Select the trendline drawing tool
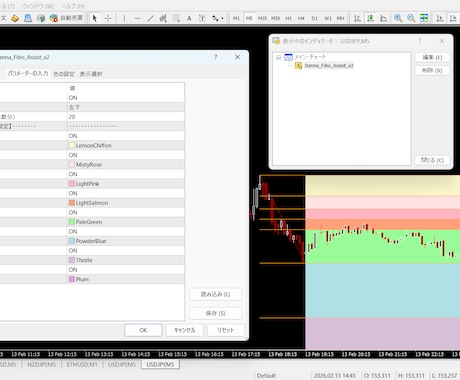460x380 pixels. [x=150, y=18]
